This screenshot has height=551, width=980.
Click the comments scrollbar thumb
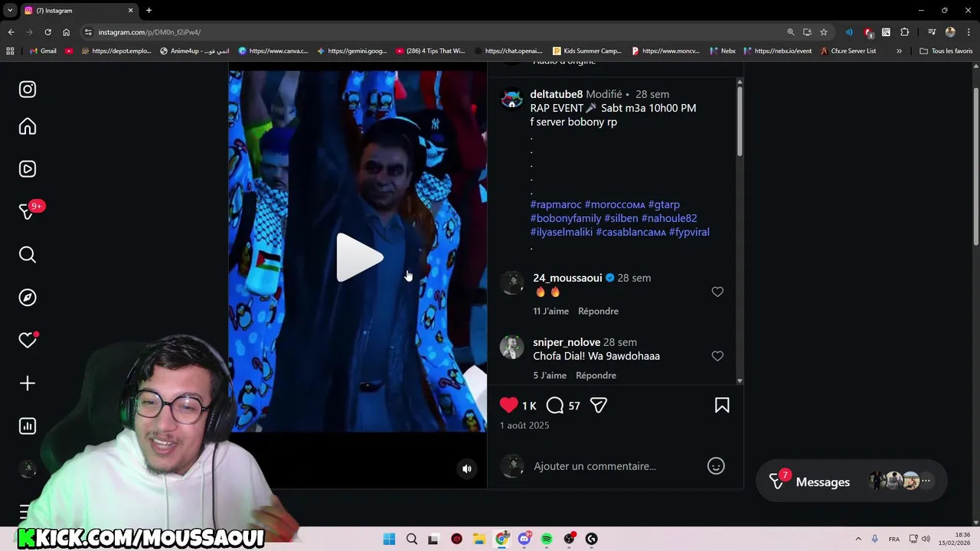[740, 122]
